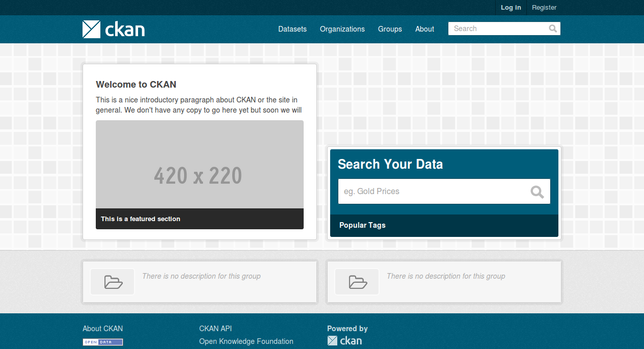Open the Open Knowledge Foundation link
The image size is (644, 349).
[246, 341]
